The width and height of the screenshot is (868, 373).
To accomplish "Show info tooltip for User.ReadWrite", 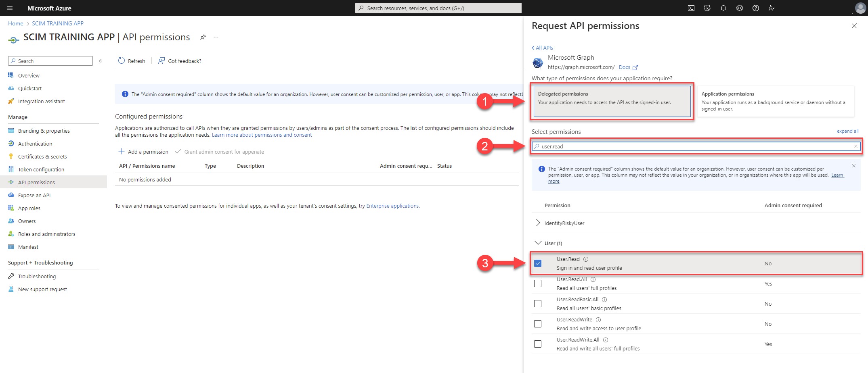I will 598,320.
